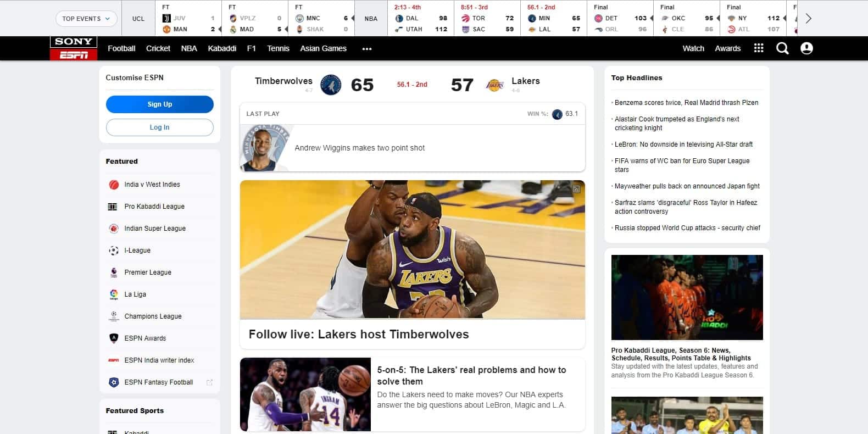868x434 pixels.
Task: Open the MNC vs SHAK scoreboard game
Action: [x=321, y=18]
